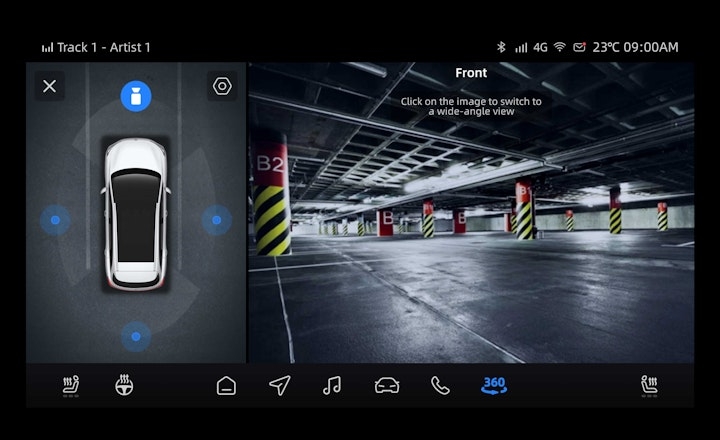Turn on steering wheel heating
This screenshot has height=440, width=720.
coord(124,385)
